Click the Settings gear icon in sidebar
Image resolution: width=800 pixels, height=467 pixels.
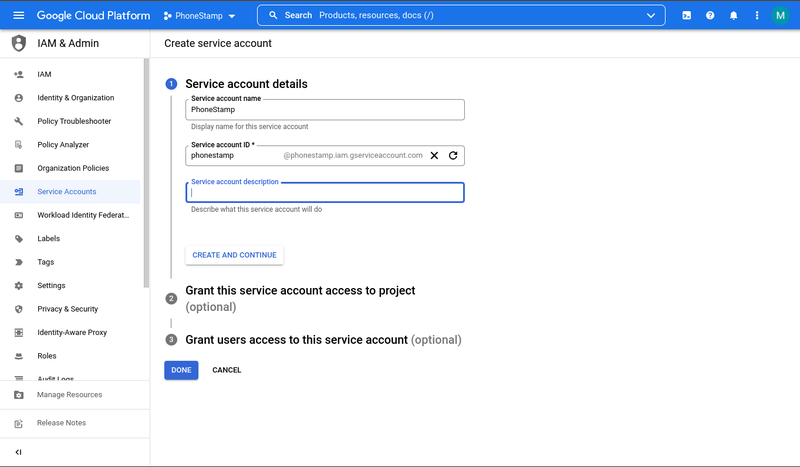tap(19, 286)
